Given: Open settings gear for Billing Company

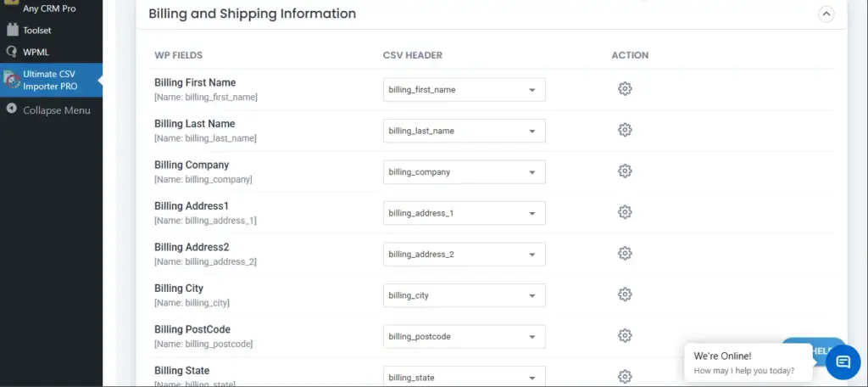Looking at the screenshot, I should pos(625,171).
